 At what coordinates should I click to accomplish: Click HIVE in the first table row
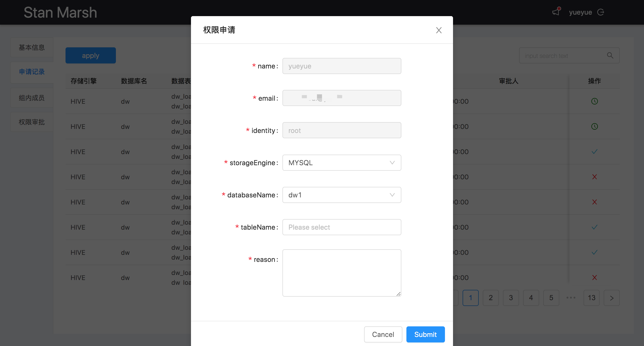(x=78, y=101)
